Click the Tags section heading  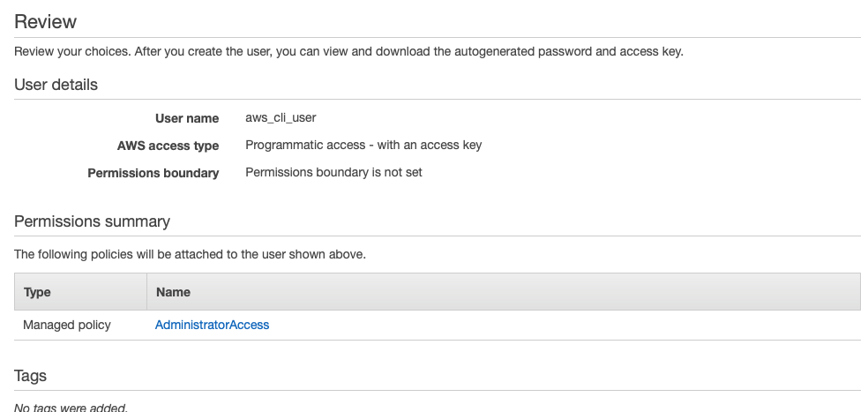click(x=31, y=376)
